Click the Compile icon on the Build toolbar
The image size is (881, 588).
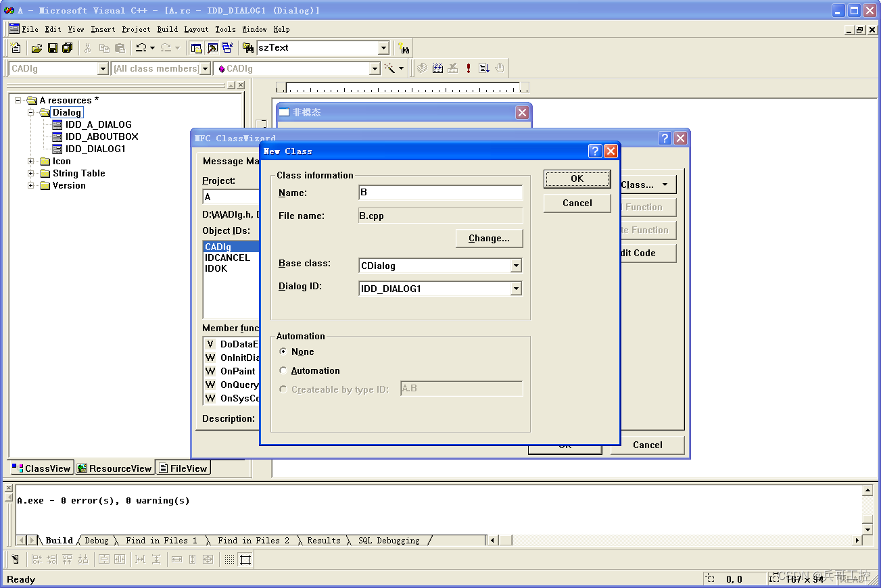tap(422, 68)
